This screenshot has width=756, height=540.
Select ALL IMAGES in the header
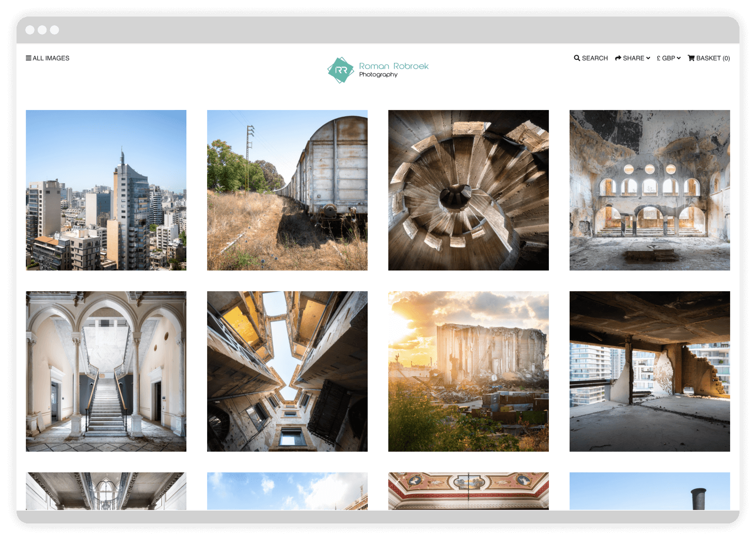coord(51,58)
